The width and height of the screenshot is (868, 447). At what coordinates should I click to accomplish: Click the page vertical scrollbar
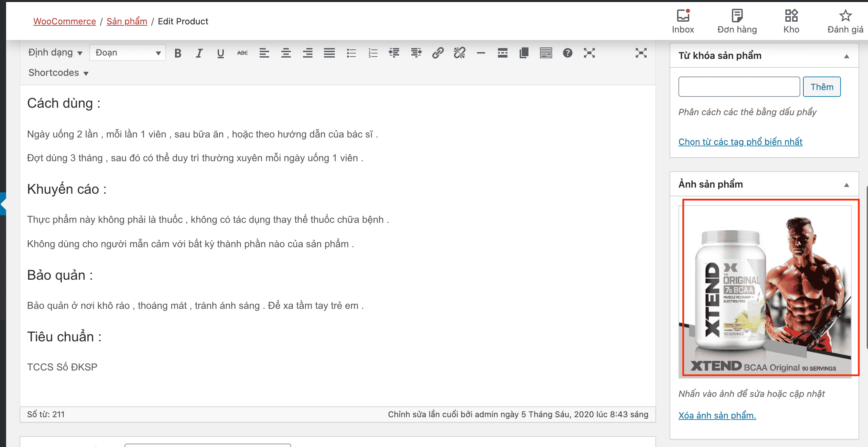coord(867,267)
